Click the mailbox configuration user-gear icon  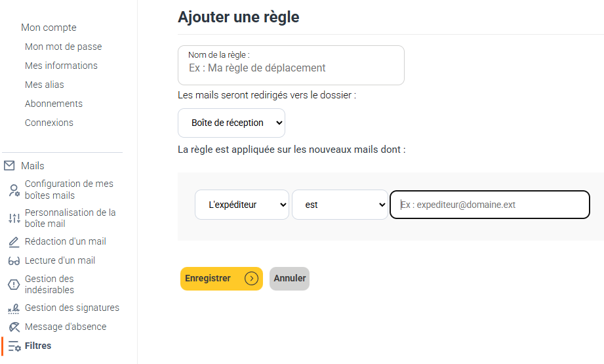coord(14,190)
